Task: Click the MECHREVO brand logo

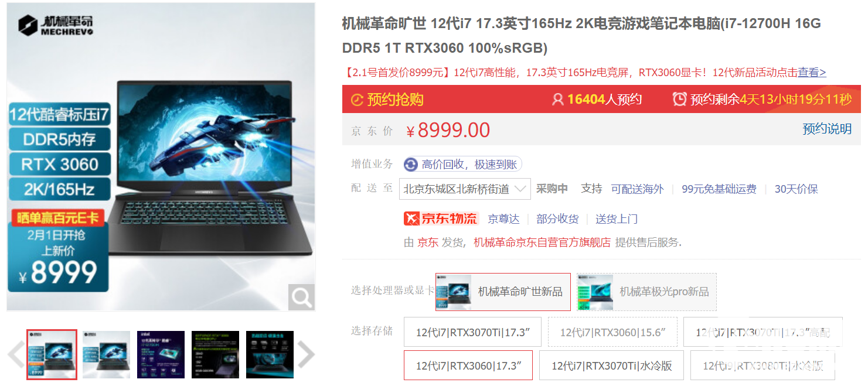Action: pos(55,25)
